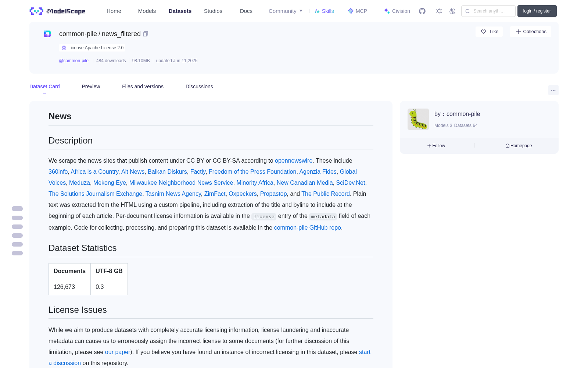This screenshot has width=588, height=368.
Task: Click the Apache License 2.0 tag
Action: 92,48
